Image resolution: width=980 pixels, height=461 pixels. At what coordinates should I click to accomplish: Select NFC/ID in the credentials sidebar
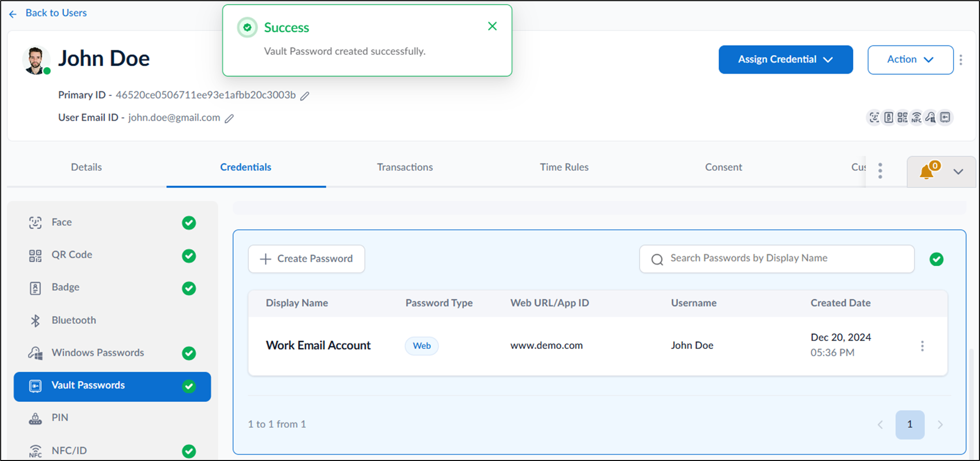[112, 451]
